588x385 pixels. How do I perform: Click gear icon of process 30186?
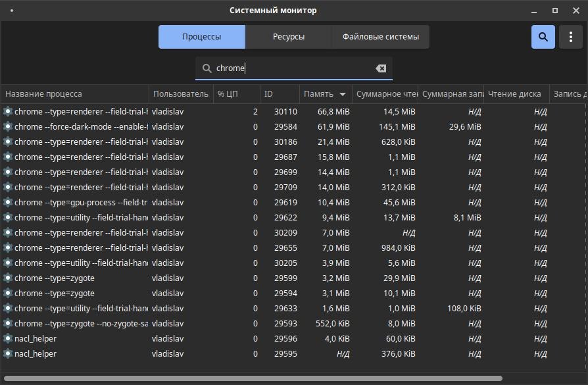click(x=7, y=142)
